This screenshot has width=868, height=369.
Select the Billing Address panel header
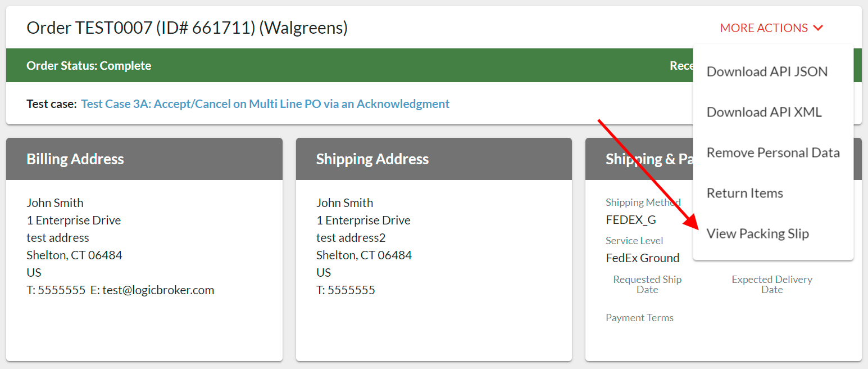tap(75, 159)
